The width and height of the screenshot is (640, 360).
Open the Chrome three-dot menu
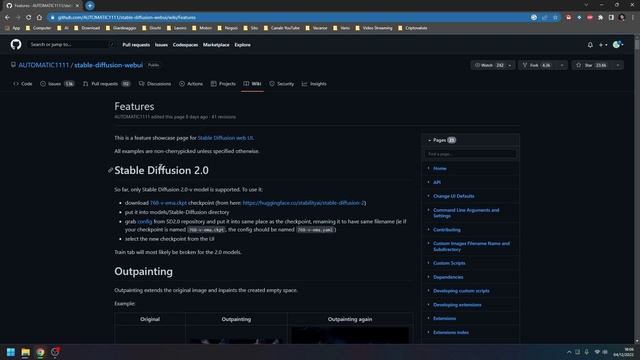coord(632,18)
